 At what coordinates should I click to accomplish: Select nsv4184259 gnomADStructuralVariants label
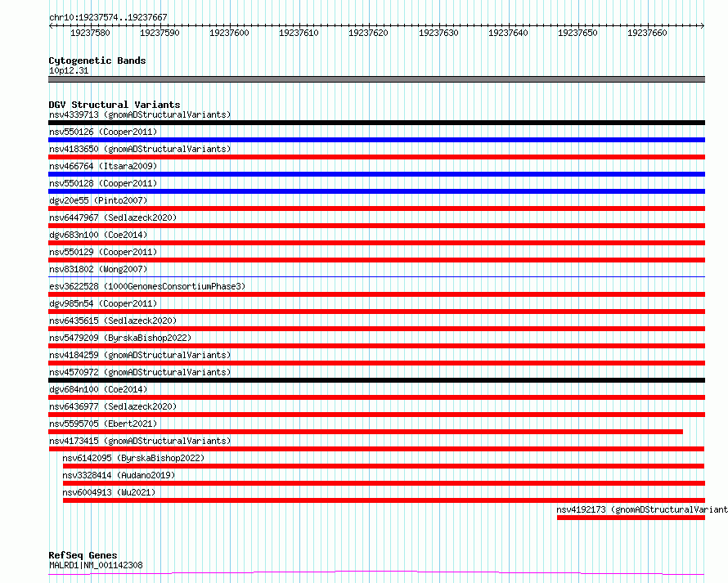click(x=140, y=355)
